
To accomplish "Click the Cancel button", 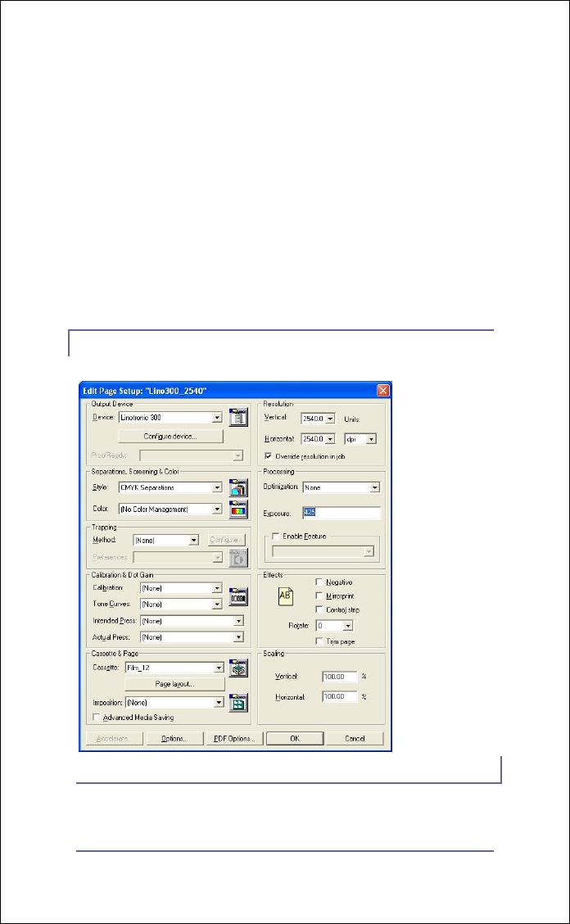I will (x=355, y=738).
